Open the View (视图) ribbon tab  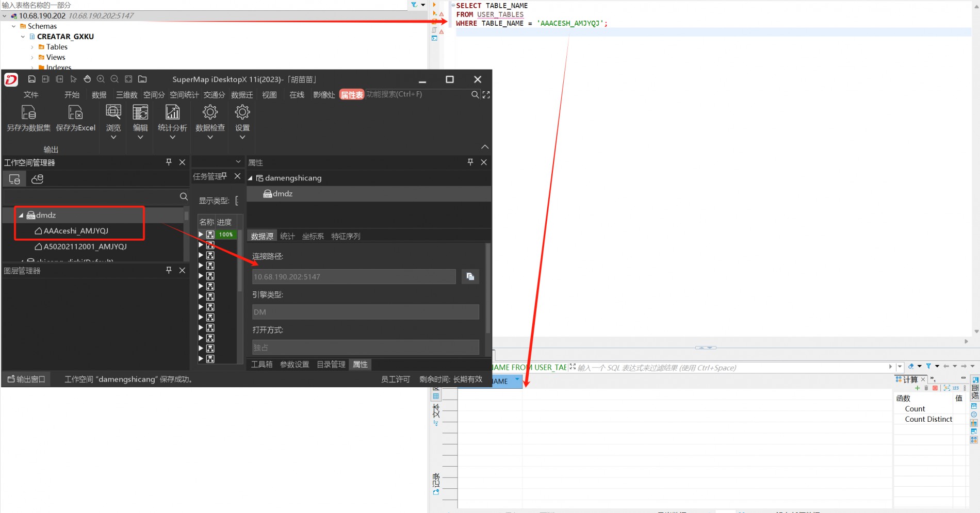269,94
